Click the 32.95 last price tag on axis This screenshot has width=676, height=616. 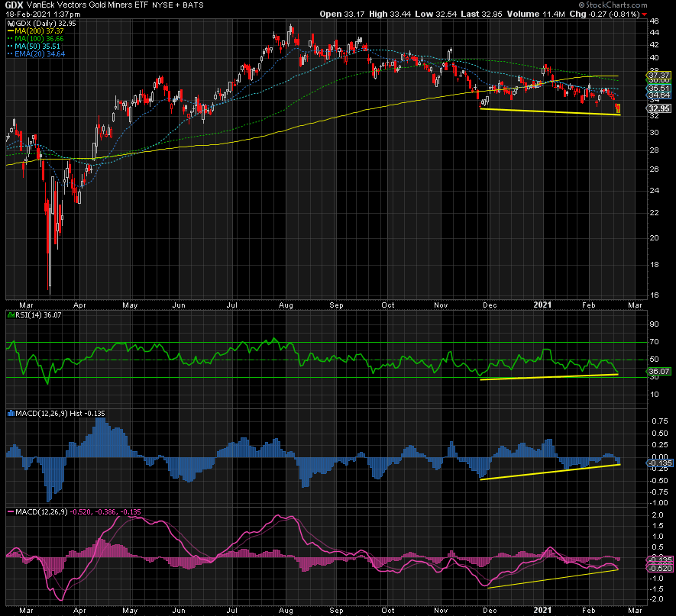(x=660, y=108)
